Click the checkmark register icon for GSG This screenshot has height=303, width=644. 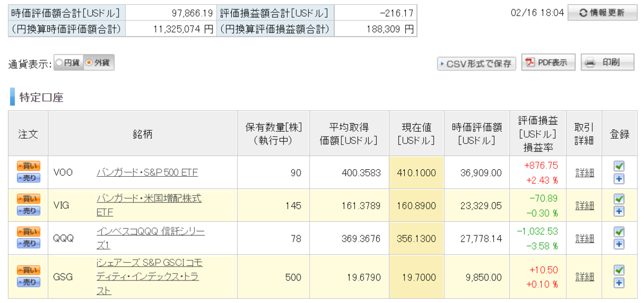pos(619,270)
